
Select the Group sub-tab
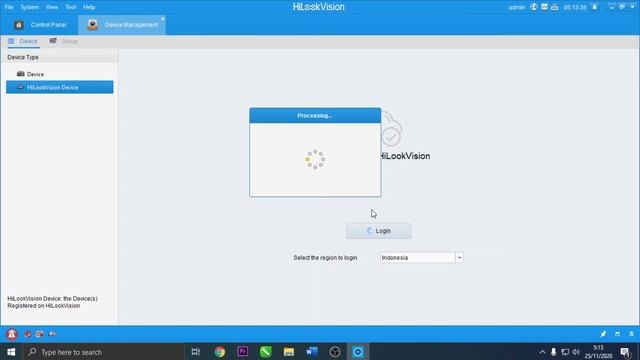(x=63, y=41)
